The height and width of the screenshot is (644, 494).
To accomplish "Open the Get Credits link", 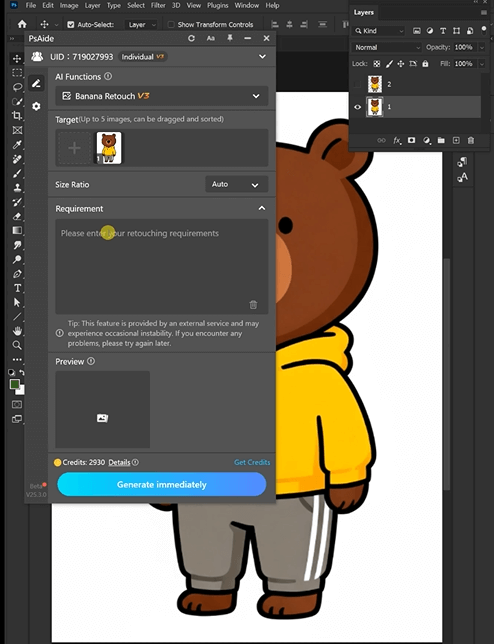I will pos(252,462).
